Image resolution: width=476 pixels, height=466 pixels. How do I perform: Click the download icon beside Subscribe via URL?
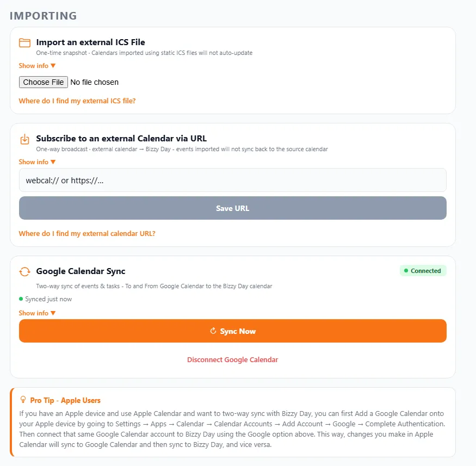[24, 139]
